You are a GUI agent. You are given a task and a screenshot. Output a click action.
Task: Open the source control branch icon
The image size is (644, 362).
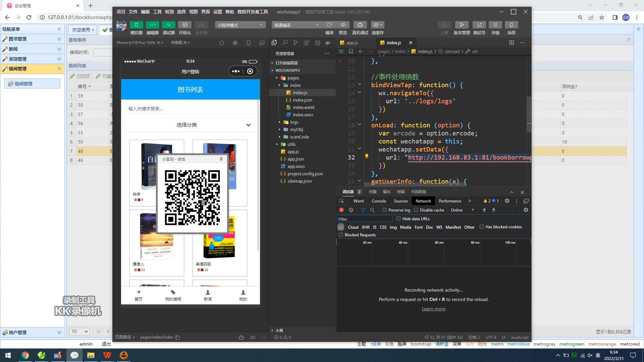(296, 43)
